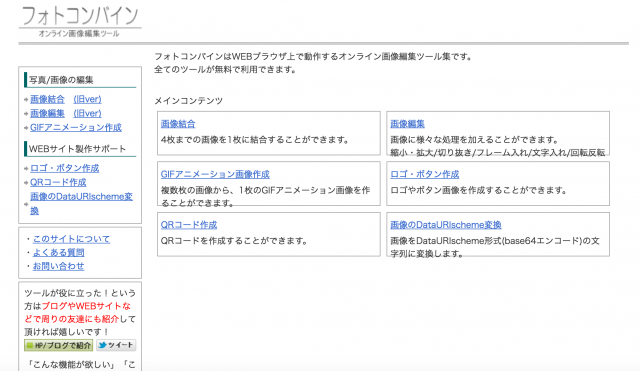This screenshot has width=640, height=371.
Task: Click the フォトコンバイン site logo
Action: [x=80, y=16]
